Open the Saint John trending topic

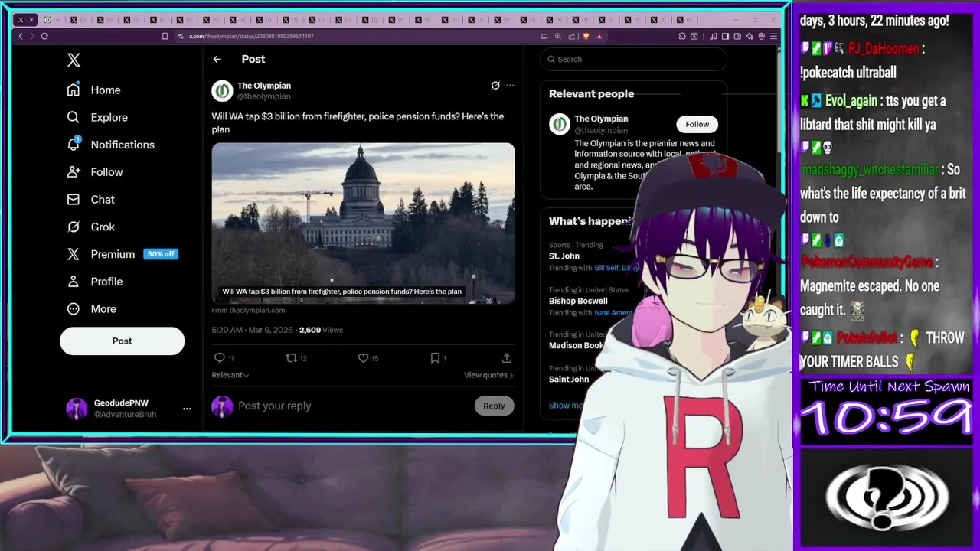coord(569,379)
